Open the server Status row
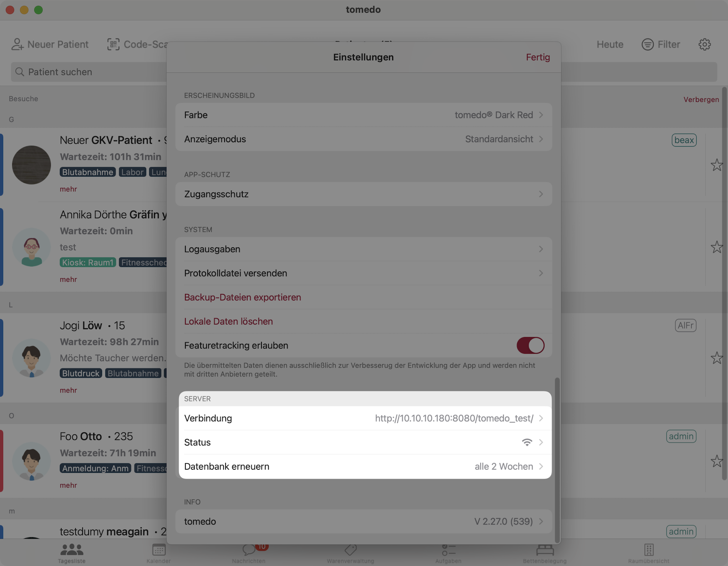728x566 pixels. pos(364,442)
